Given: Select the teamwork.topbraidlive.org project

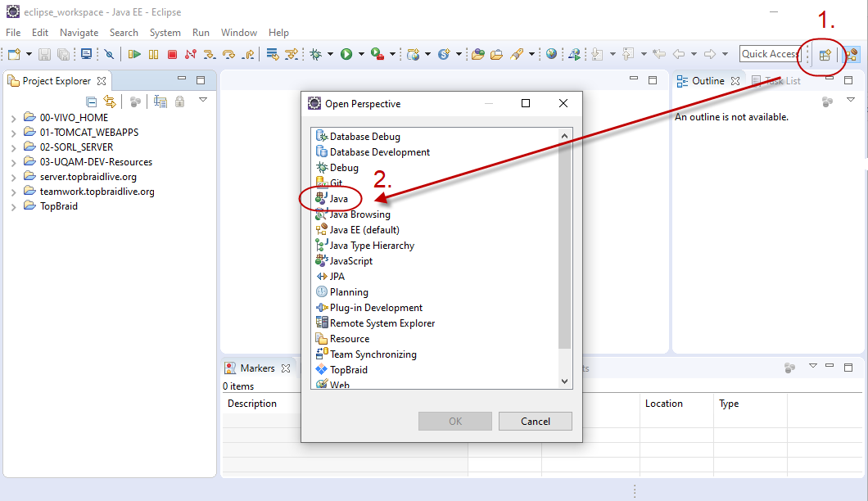Looking at the screenshot, I should (97, 192).
